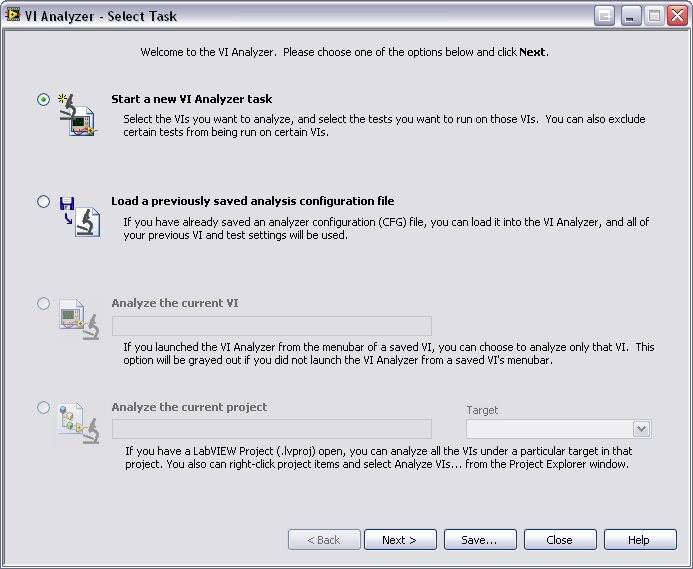Choose the Load a previously saved configuration file radio button
693x569 pixels.
coord(43,202)
